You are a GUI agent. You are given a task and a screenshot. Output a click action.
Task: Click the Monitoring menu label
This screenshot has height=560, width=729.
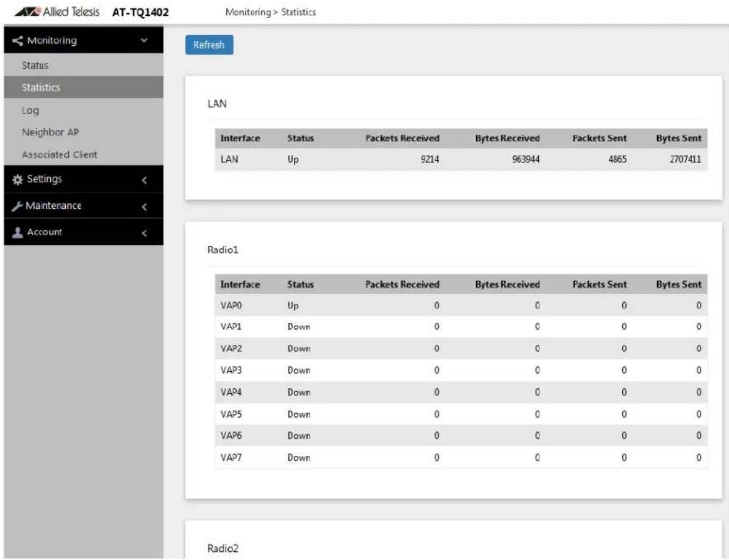(x=51, y=40)
